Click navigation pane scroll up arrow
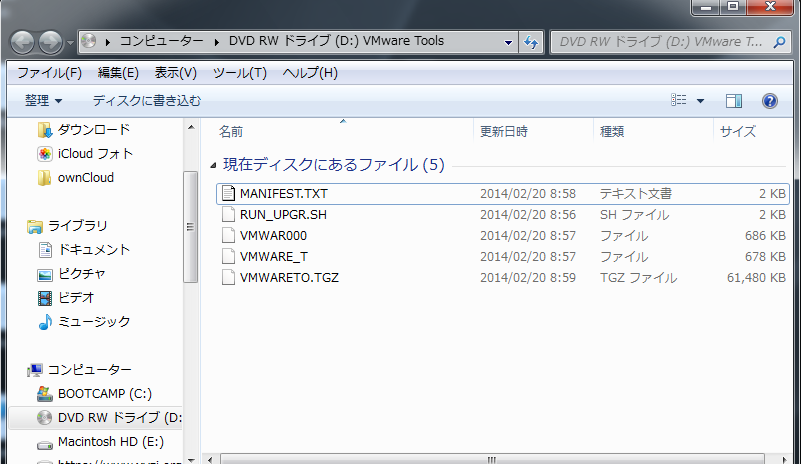This screenshot has height=464, width=801. (191, 127)
